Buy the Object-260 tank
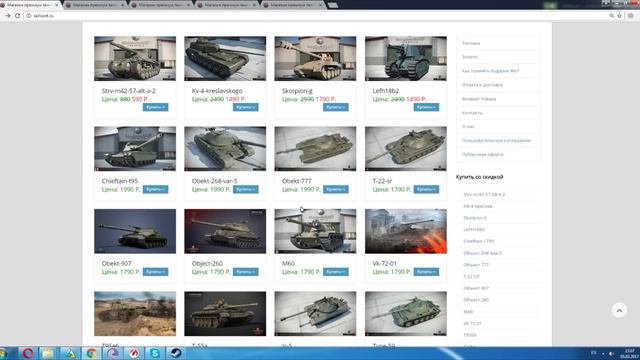640x360 pixels. tap(245, 272)
